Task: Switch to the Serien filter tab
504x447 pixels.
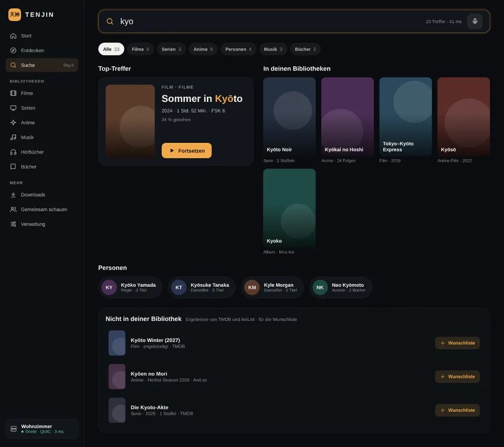Action: click(171, 49)
